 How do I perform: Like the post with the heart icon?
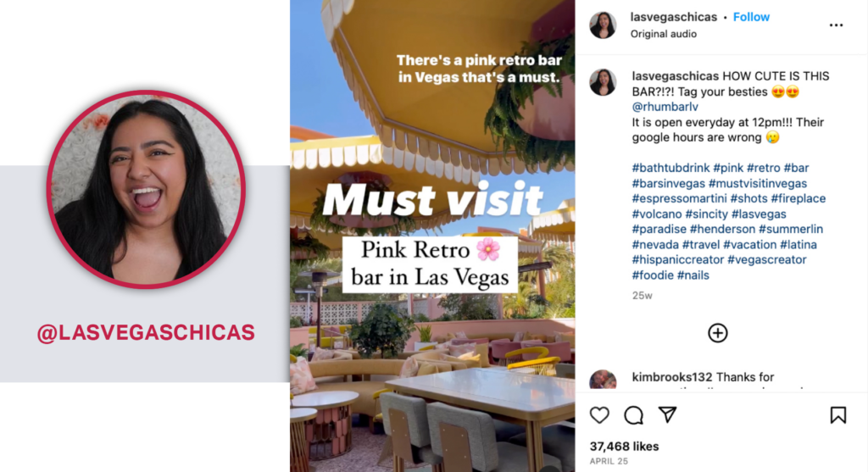point(599,415)
